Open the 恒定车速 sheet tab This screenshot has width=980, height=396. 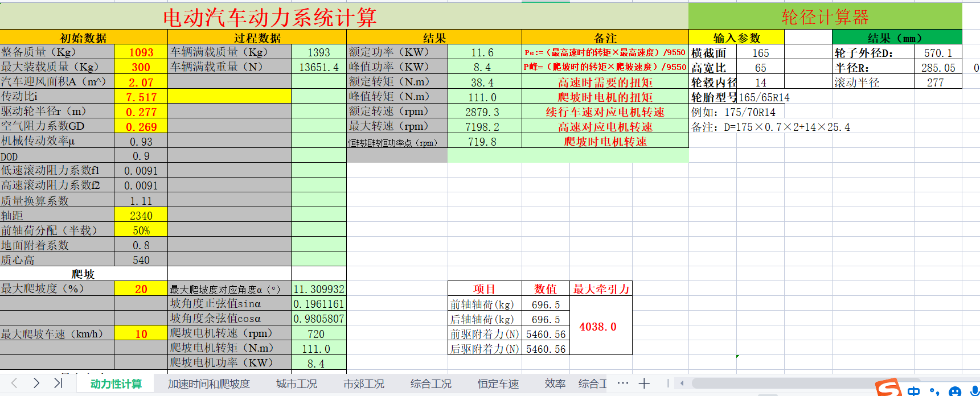point(498,384)
